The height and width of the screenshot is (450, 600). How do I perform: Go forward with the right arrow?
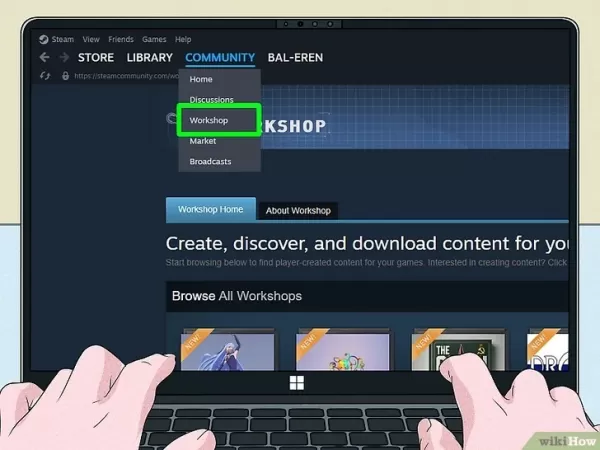point(64,57)
